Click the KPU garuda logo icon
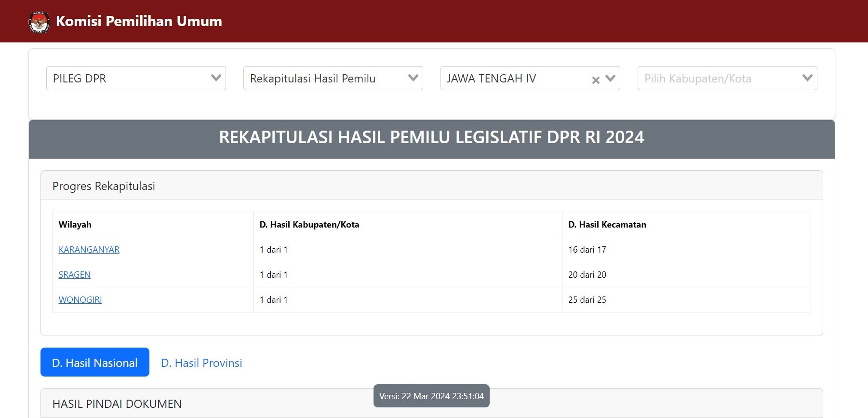Screen dimensions: 868x418 pos(39,22)
